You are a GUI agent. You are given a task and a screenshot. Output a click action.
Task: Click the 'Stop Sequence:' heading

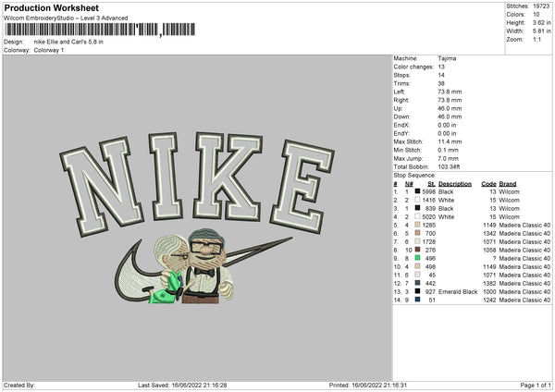(414, 175)
